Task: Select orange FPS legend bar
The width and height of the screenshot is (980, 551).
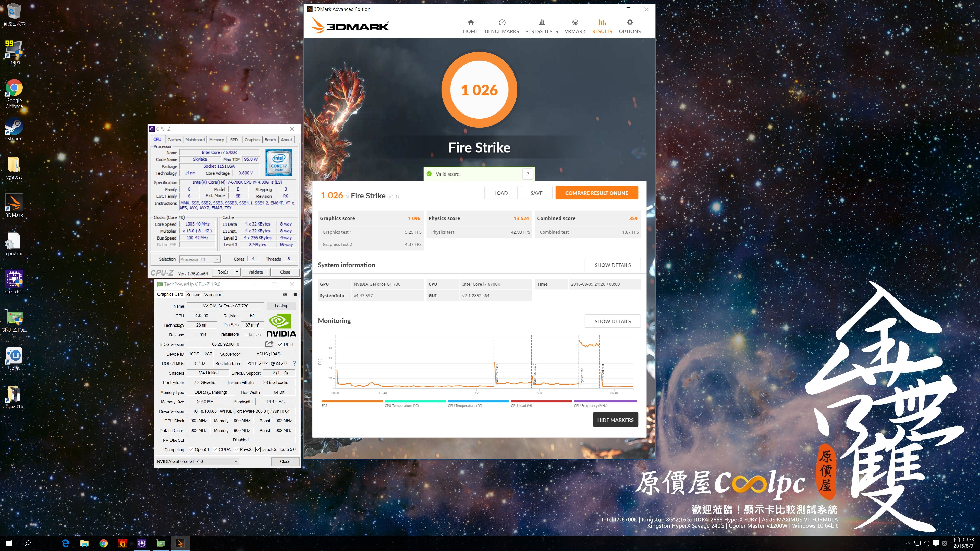Action: coord(352,401)
